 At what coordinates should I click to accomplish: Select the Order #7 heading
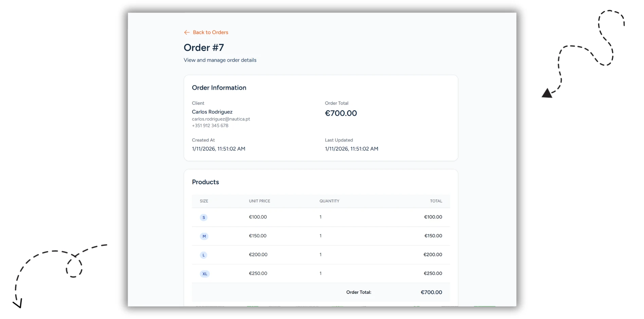coord(204,48)
